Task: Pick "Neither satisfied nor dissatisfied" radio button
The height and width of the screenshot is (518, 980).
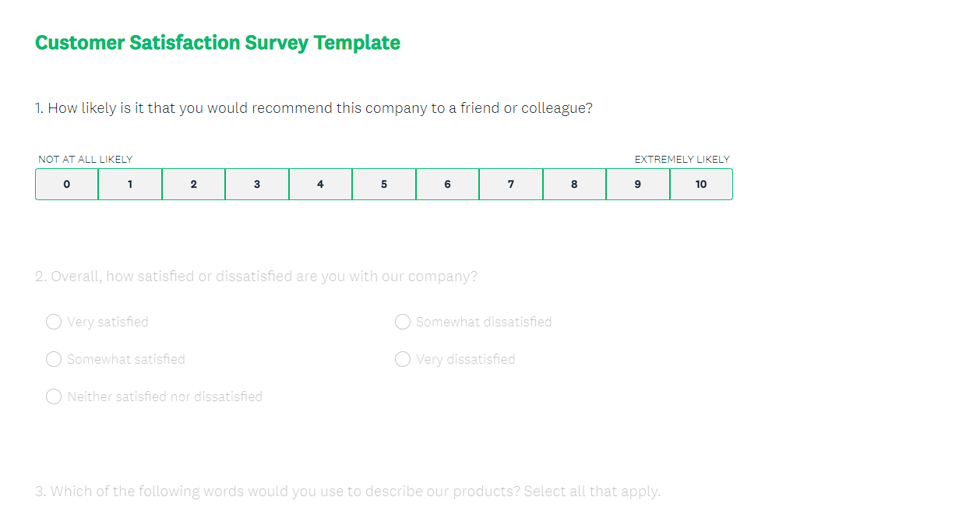Action: point(54,396)
